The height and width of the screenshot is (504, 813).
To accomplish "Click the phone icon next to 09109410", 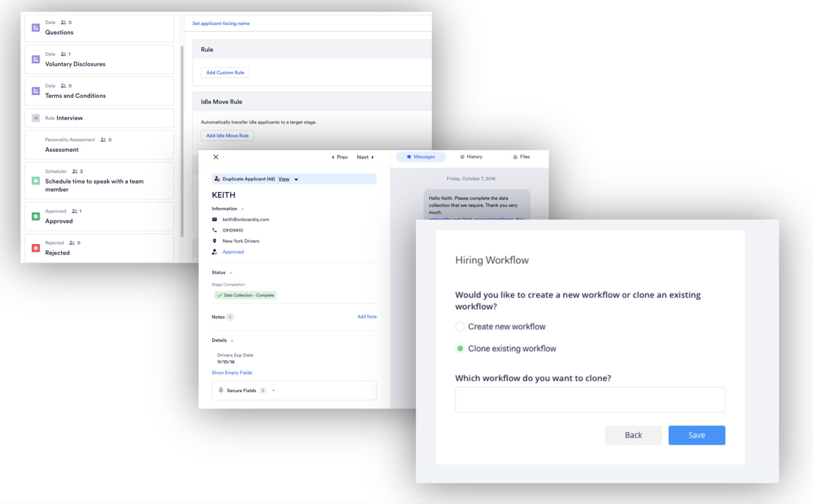I will pyautogui.click(x=215, y=230).
